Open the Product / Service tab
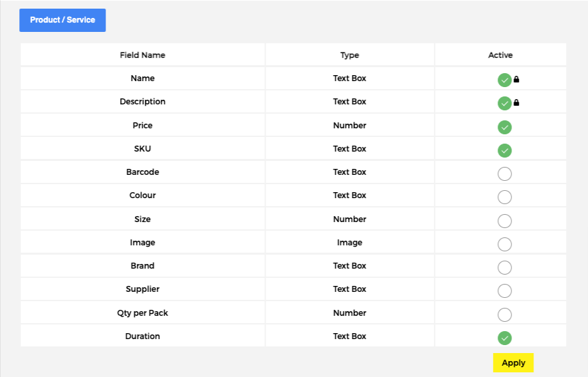Image resolution: width=588 pixels, height=377 pixels. 62,20
